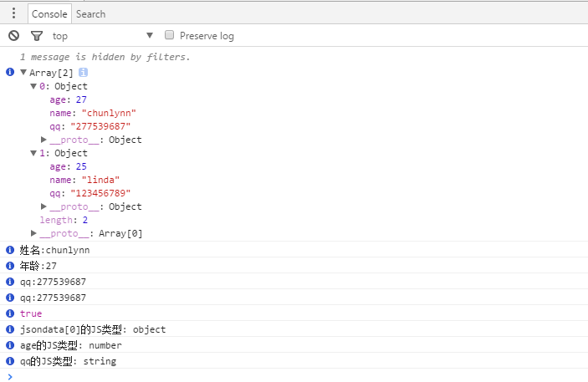This screenshot has height=382, width=588.
Task: Expand the __proto__: Array[0] node
Action: tap(34, 233)
